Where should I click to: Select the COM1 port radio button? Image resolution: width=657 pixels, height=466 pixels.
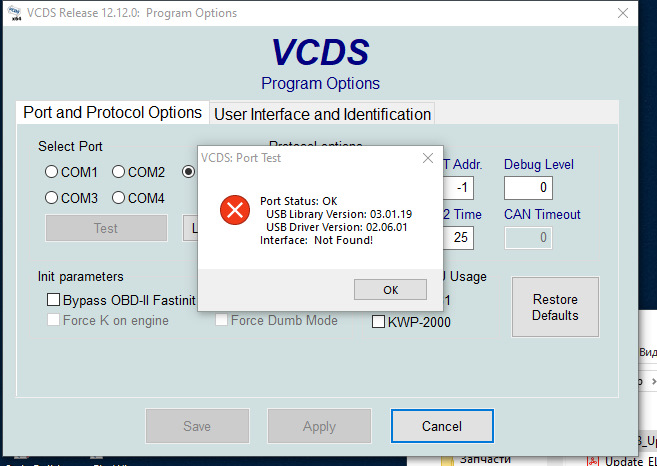tap(52, 172)
